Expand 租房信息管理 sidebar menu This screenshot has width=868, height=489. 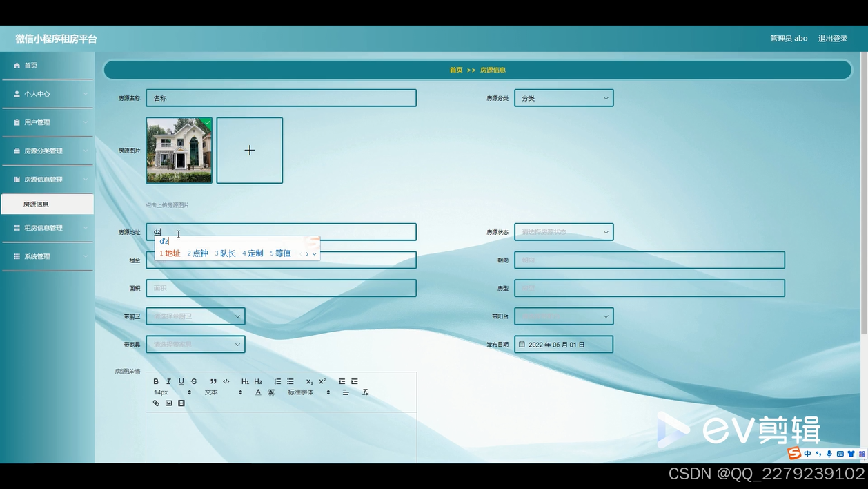(47, 228)
